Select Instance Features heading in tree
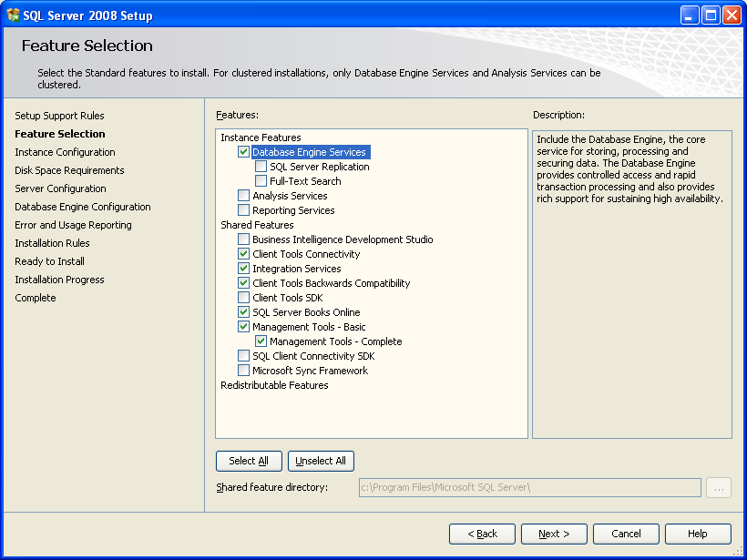The height and width of the screenshot is (560, 747). 261,137
